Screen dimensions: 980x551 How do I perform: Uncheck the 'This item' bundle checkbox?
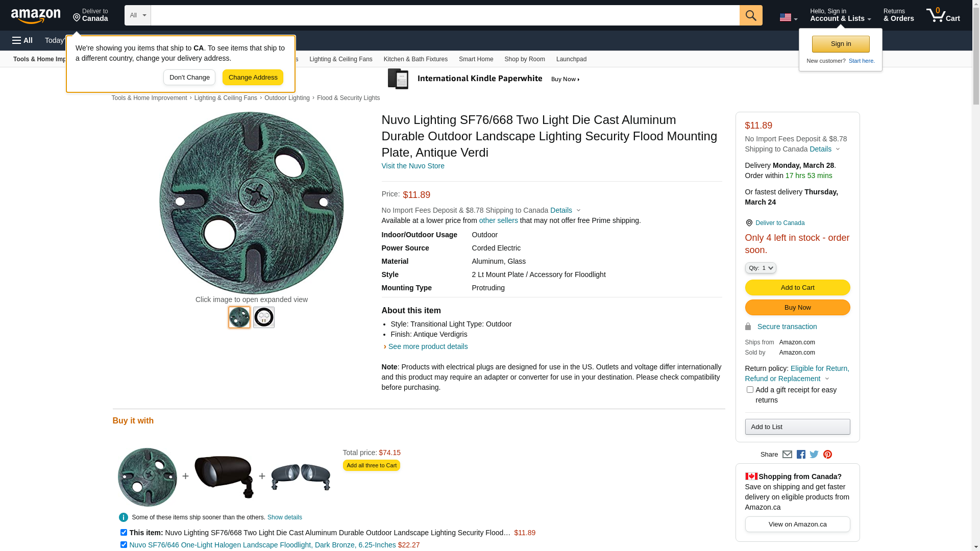pyautogui.click(x=124, y=532)
